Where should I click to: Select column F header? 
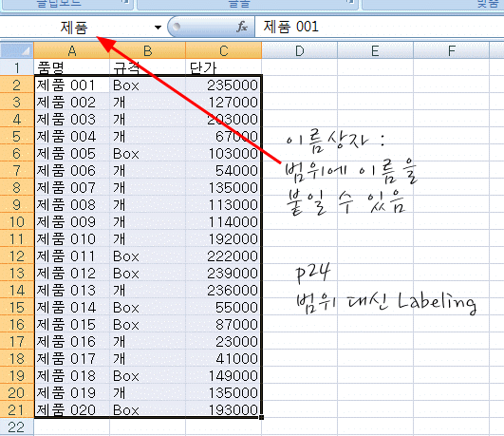tap(451, 50)
